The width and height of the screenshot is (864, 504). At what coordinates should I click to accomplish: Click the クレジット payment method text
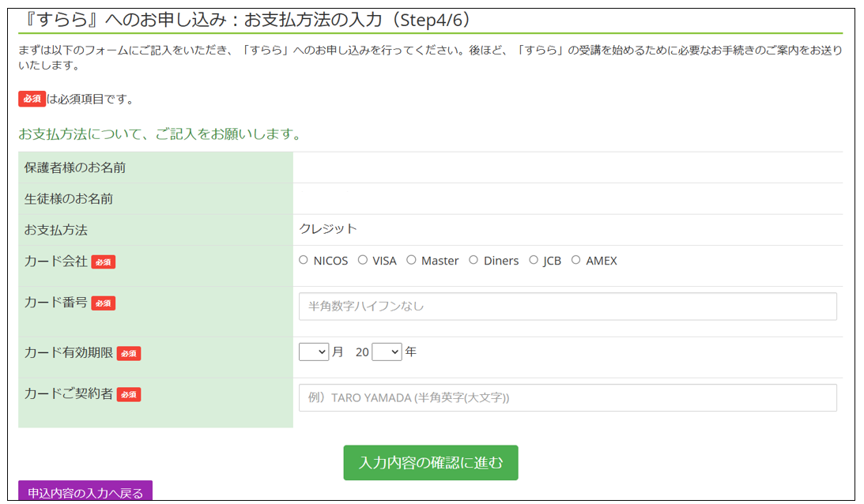coord(328,228)
